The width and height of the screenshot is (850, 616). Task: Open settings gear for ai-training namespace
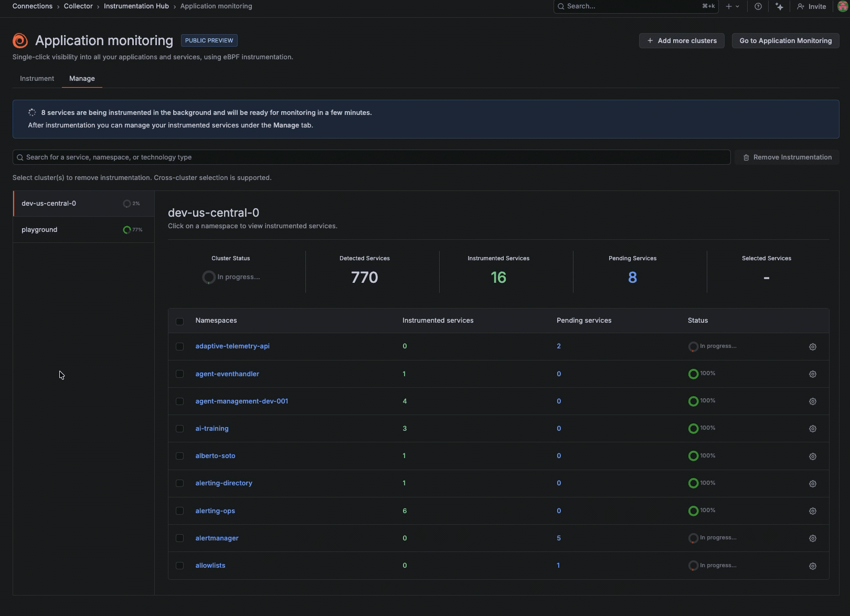tap(812, 429)
